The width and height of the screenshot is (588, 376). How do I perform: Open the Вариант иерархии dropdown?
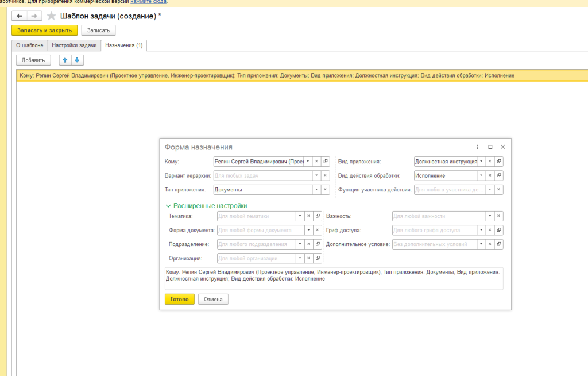coord(316,175)
